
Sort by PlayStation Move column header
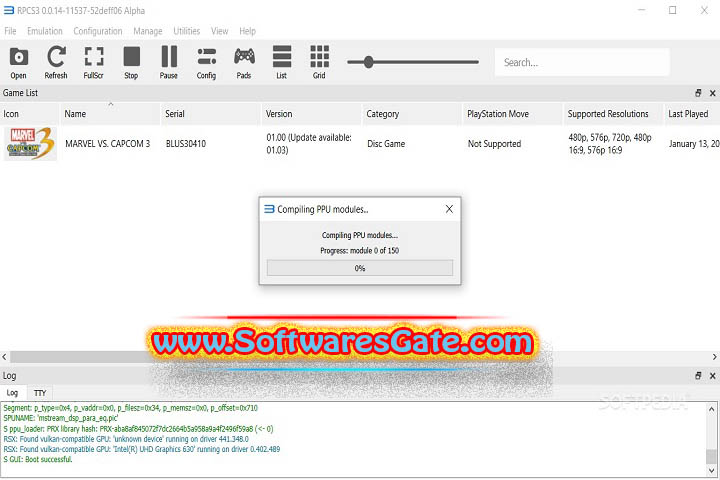[512, 113]
